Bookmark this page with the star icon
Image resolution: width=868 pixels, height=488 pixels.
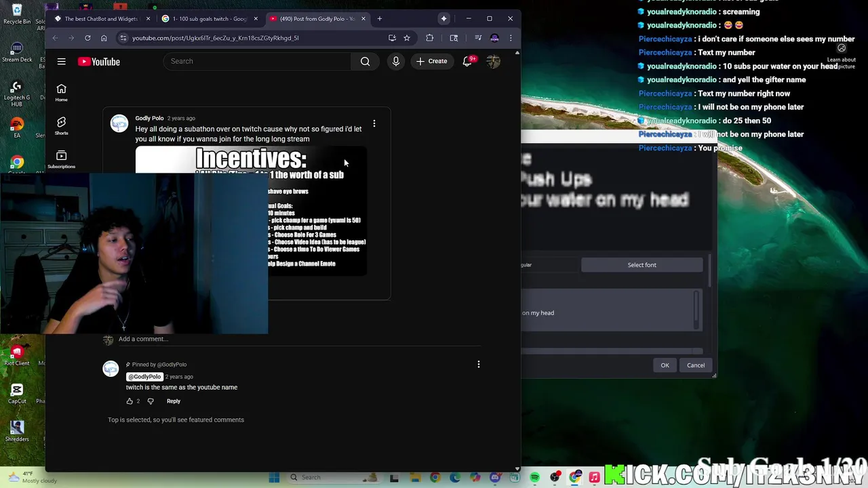pos(407,38)
